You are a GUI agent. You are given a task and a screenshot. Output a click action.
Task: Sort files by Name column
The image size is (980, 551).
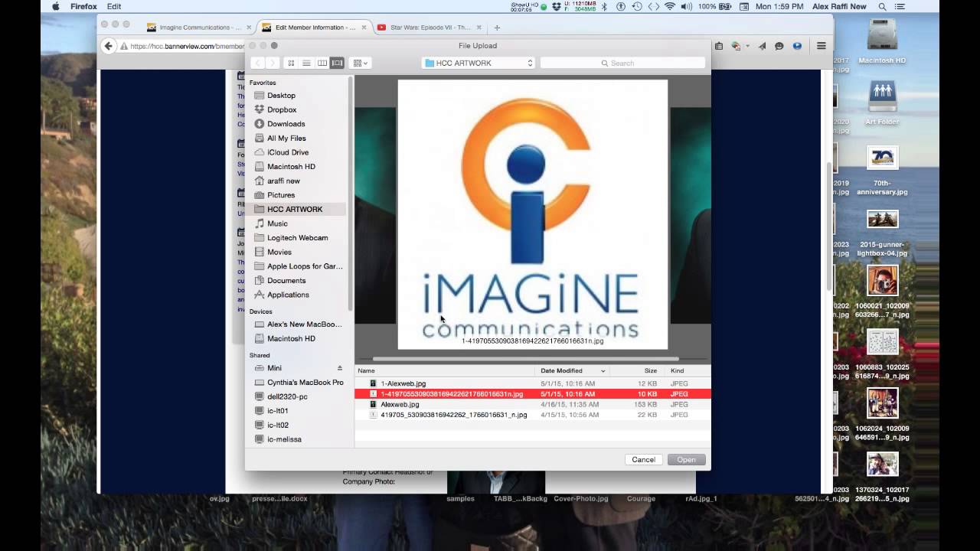(x=444, y=370)
